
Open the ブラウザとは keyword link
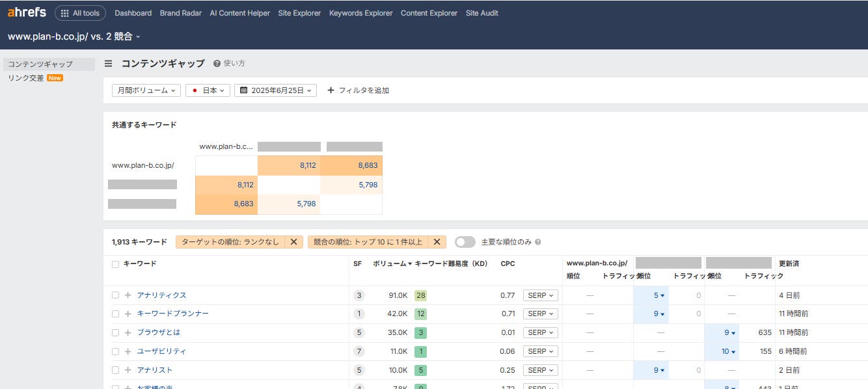pos(158,332)
